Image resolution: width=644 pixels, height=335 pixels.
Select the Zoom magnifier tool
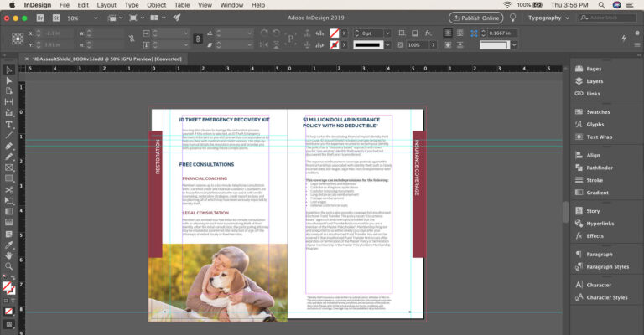pyautogui.click(x=8, y=266)
